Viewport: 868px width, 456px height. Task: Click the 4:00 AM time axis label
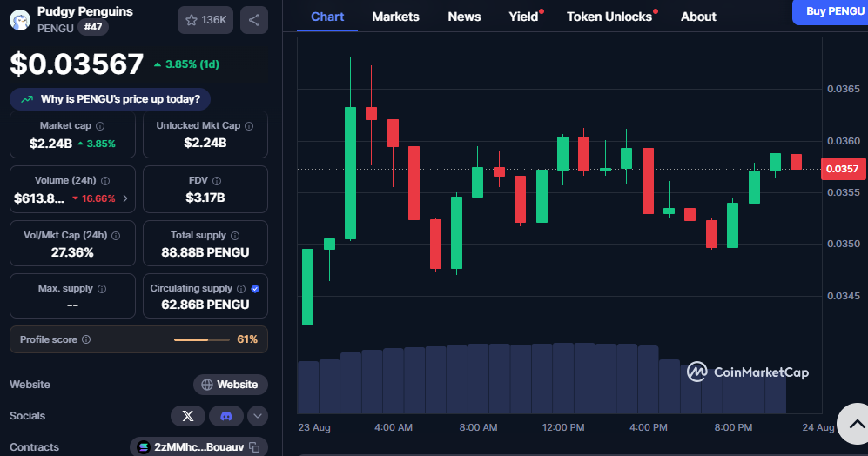[x=393, y=428]
